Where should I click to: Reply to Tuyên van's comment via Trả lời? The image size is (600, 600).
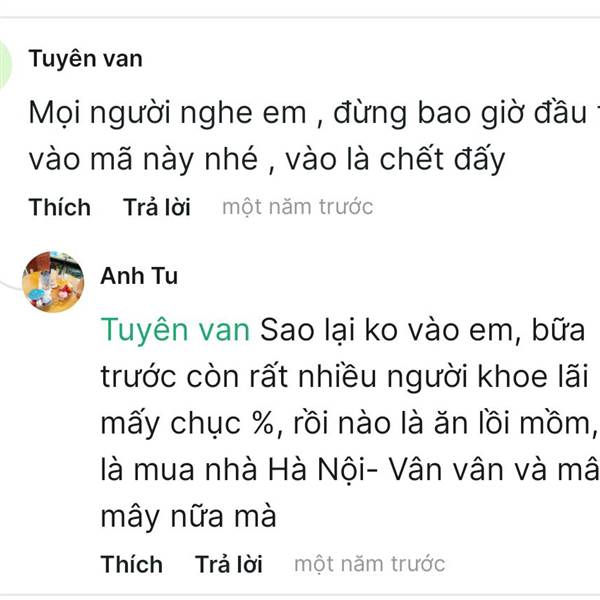tap(157, 207)
